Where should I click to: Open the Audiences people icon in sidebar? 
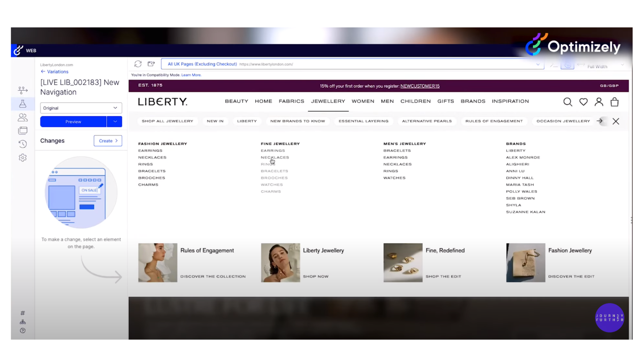tap(22, 117)
